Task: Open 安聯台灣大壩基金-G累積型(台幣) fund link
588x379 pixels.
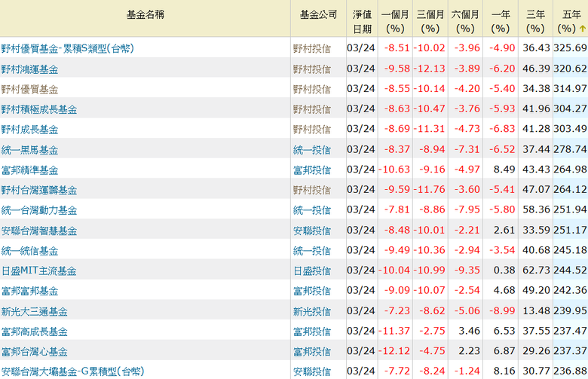Action: [x=72, y=371]
